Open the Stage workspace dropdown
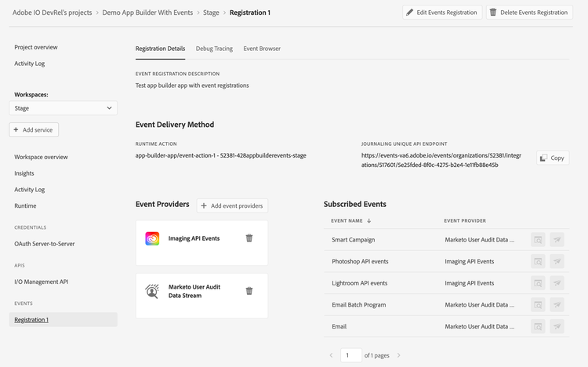Screen dimensions: 588x367 (x=64, y=108)
